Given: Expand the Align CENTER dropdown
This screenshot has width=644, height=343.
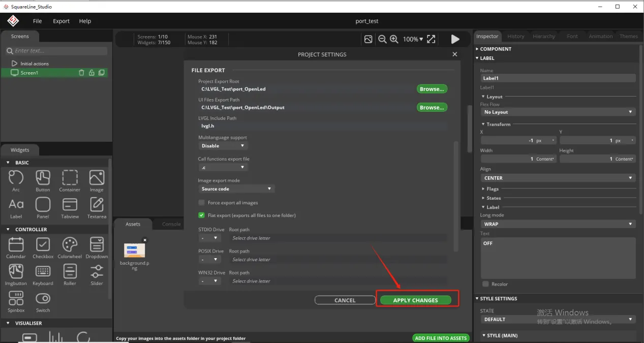Looking at the screenshot, I should [558, 178].
